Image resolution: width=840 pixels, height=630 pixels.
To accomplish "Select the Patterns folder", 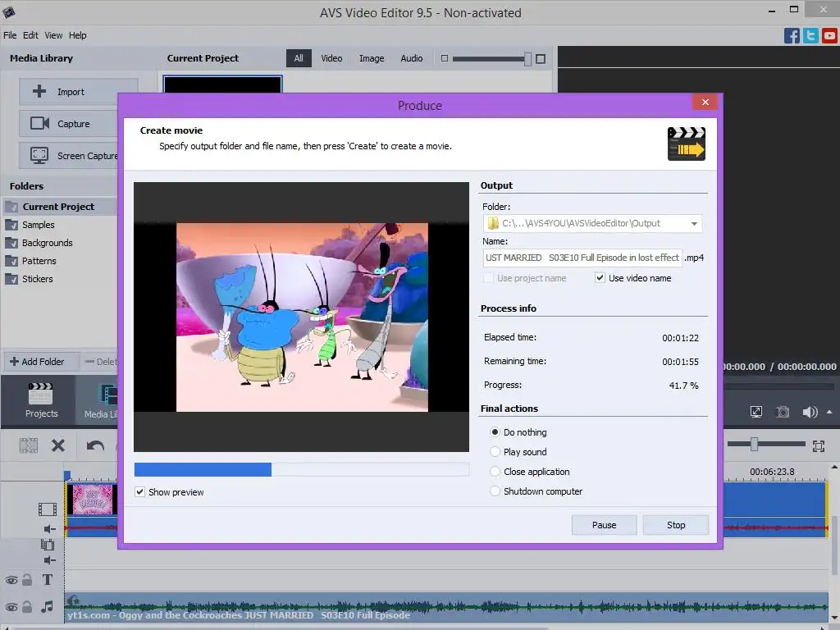I will click(39, 261).
